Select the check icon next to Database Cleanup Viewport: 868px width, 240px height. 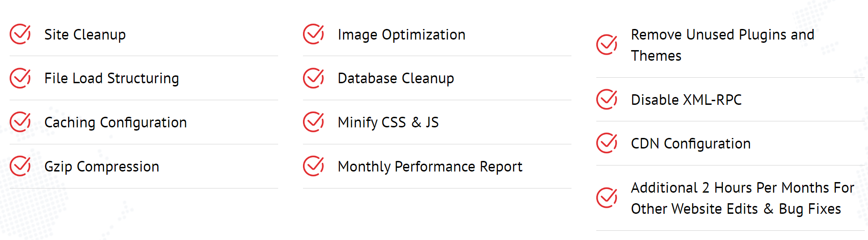[x=314, y=78]
